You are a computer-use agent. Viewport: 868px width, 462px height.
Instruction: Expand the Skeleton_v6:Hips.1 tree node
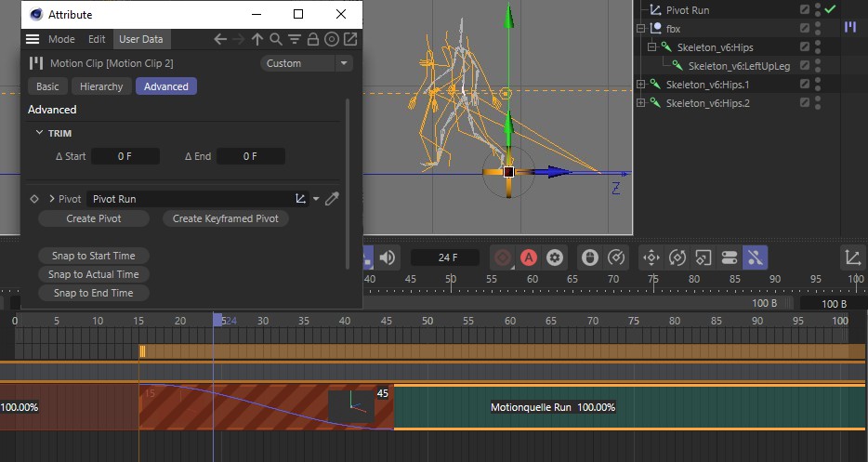(x=641, y=85)
